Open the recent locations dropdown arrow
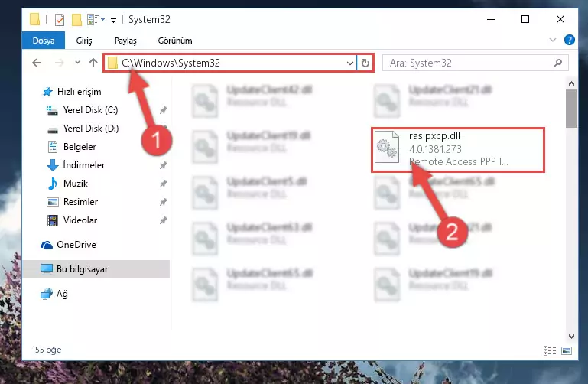The width and height of the screenshot is (588, 384). pyautogui.click(x=77, y=63)
